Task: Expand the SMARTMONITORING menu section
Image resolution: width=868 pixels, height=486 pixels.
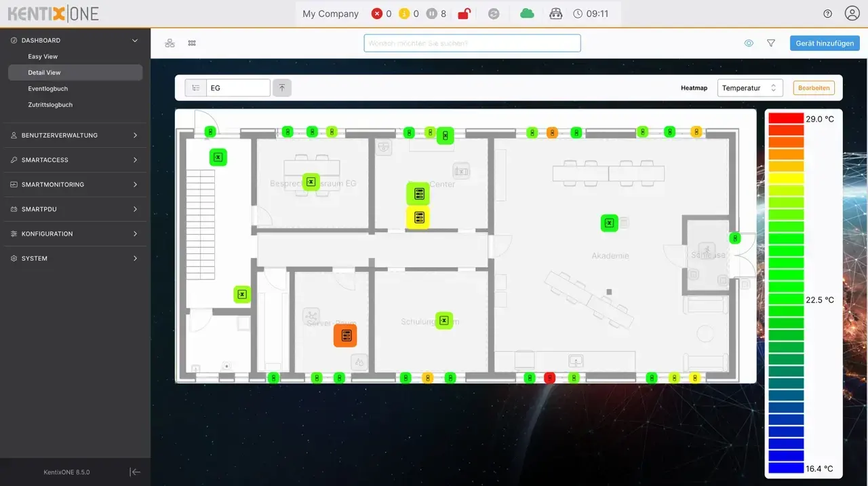Action: click(75, 185)
